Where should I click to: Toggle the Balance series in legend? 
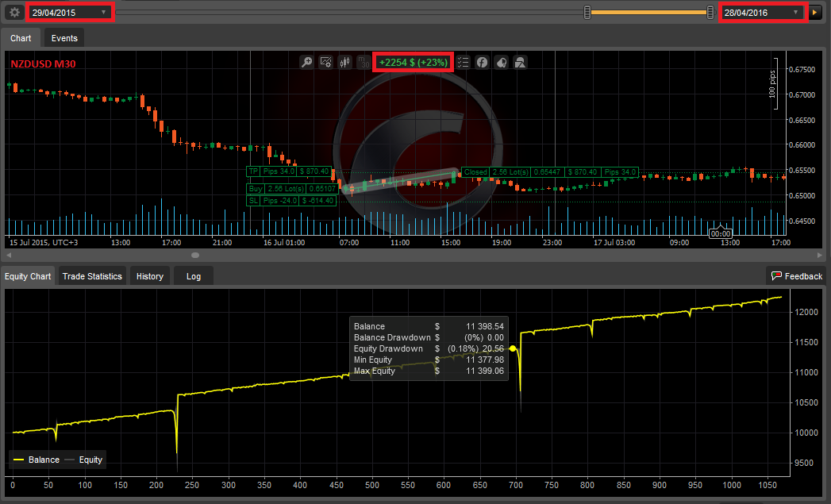click(37, 460)
